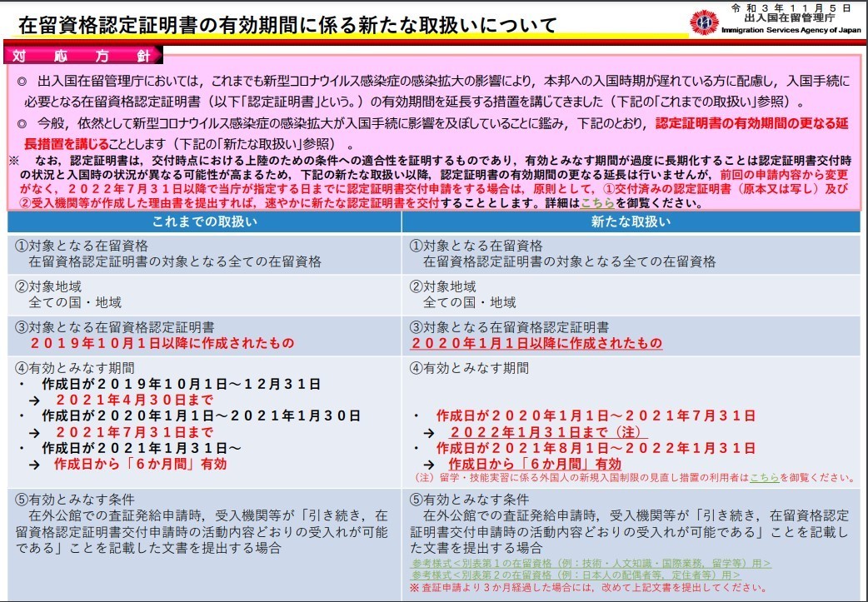Open 参考様式＜別表第２の在留資格 link
Viewport: 868px width, 602px height.
coord(575,575)
